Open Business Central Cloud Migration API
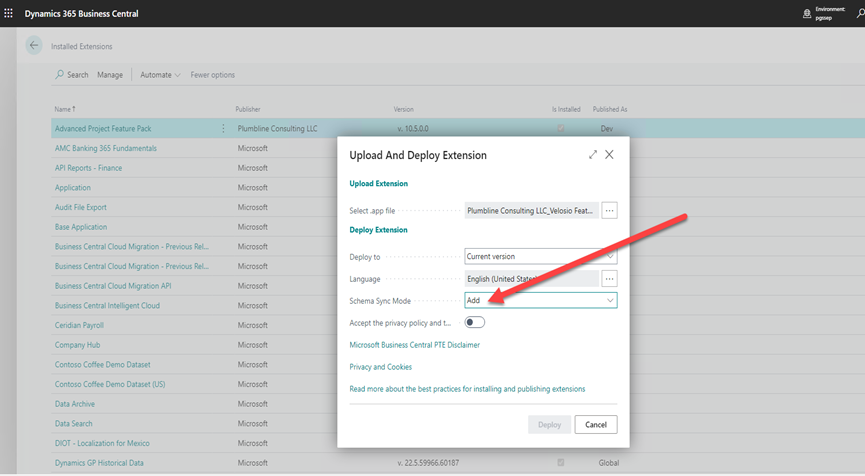 point(113,286)
